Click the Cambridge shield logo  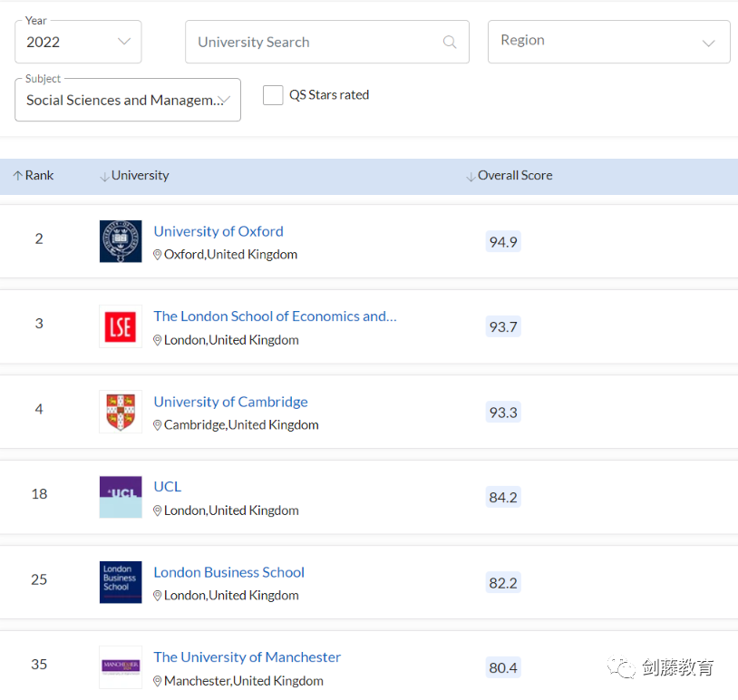click(121, 412)
